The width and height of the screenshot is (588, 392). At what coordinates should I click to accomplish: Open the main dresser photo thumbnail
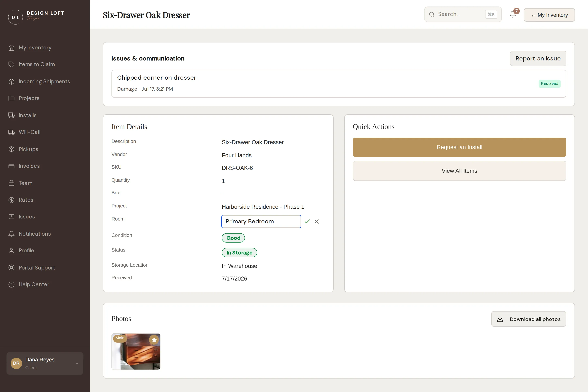pos(136,352)
